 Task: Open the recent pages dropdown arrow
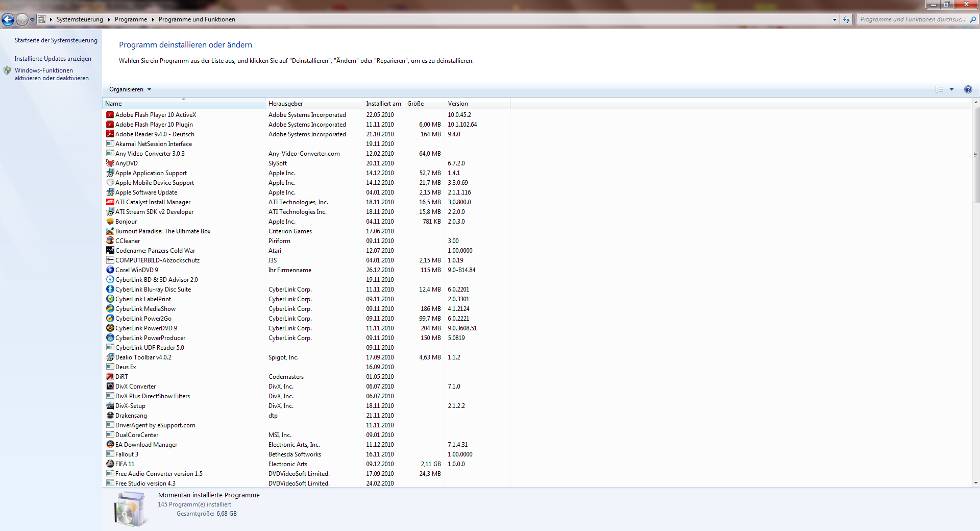click(32, 19)
